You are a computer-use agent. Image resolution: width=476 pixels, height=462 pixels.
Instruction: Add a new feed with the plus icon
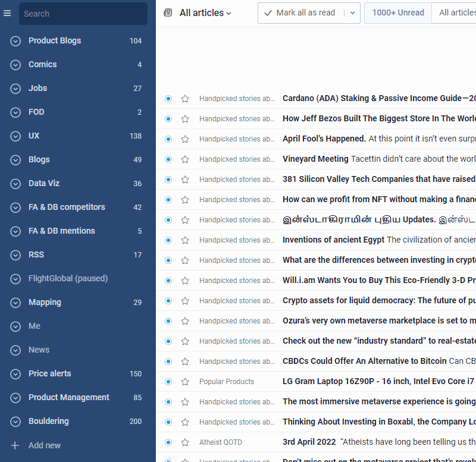click(x=15, y=445)
